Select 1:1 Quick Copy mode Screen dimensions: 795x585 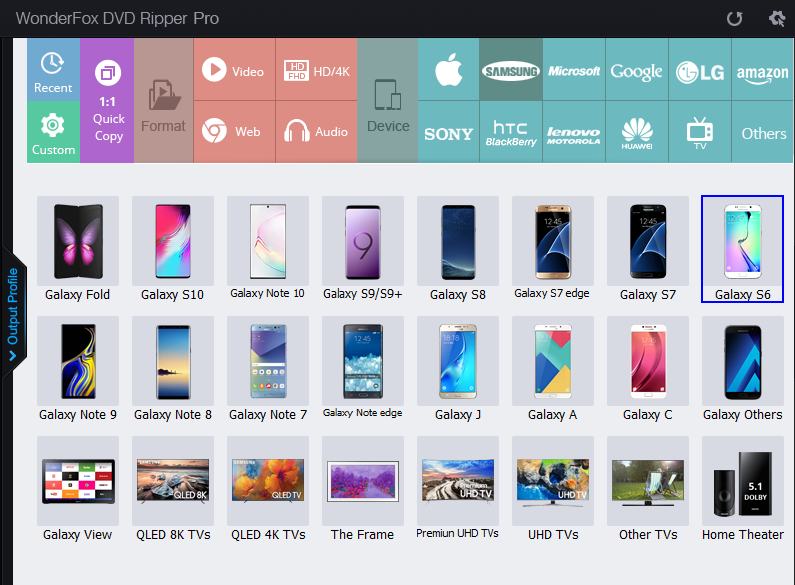(107, 100)
